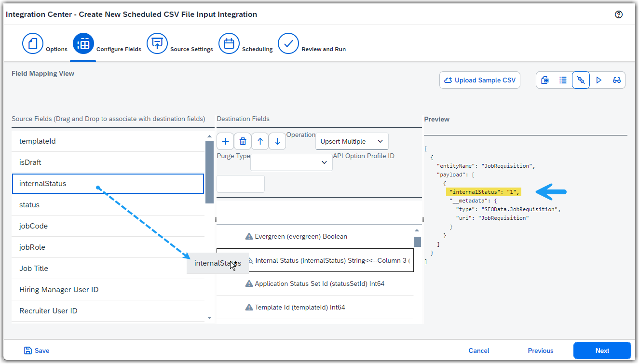
Task: Click the warning icon beside Template Id
Action: pos(249,307)
